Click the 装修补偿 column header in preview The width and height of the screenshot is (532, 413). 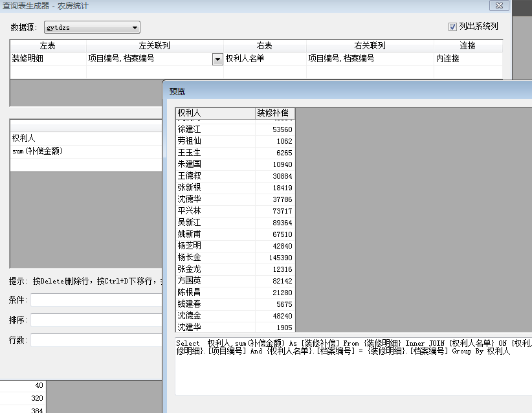coord(275,113)
